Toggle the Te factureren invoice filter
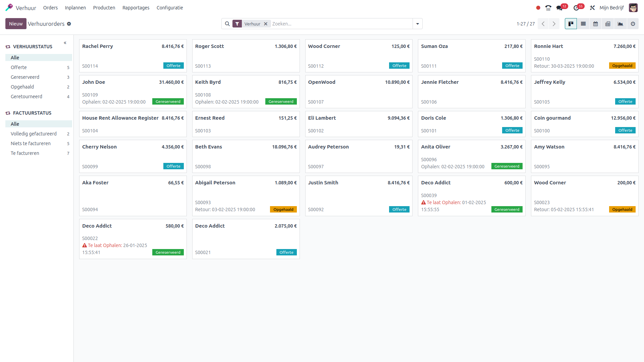This screenshot has height=362, width=644. (25, 153)
